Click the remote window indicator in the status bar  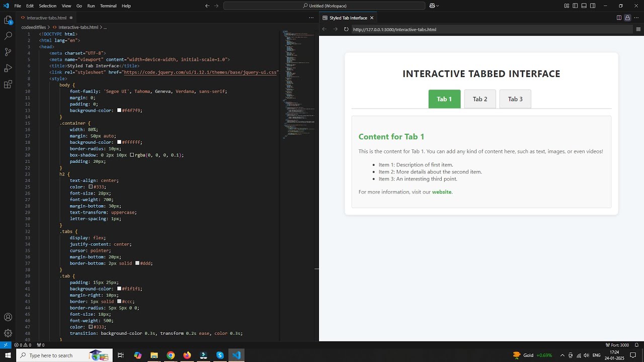tap(5, 345)
